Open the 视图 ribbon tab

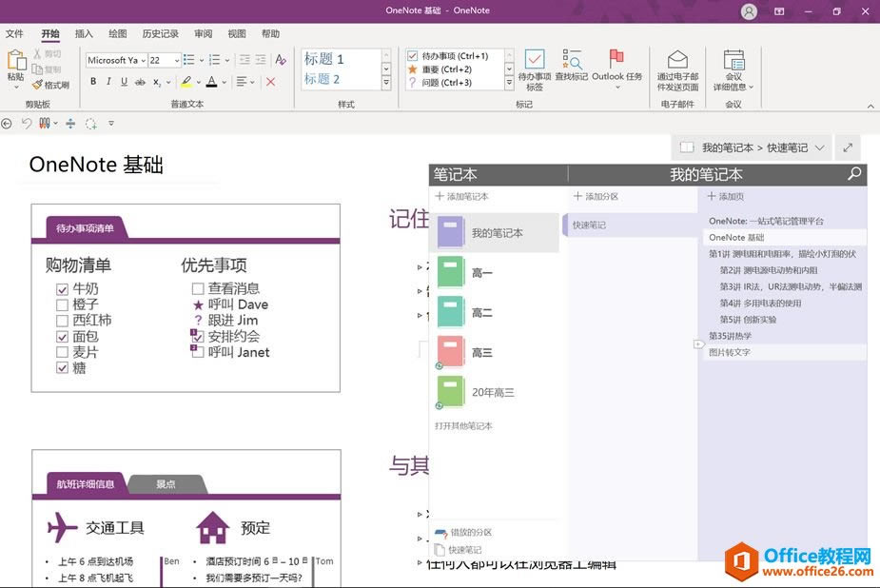click(x=236, y=32)
